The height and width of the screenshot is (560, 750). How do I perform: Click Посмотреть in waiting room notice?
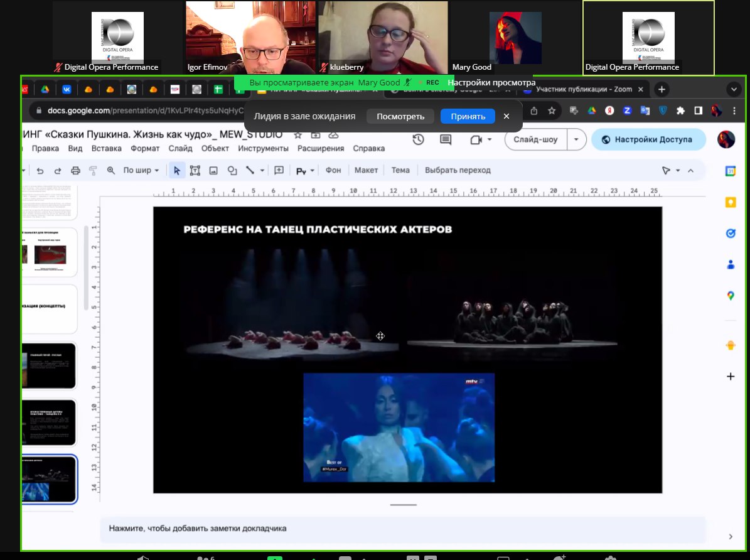click(x=400, y=116)
